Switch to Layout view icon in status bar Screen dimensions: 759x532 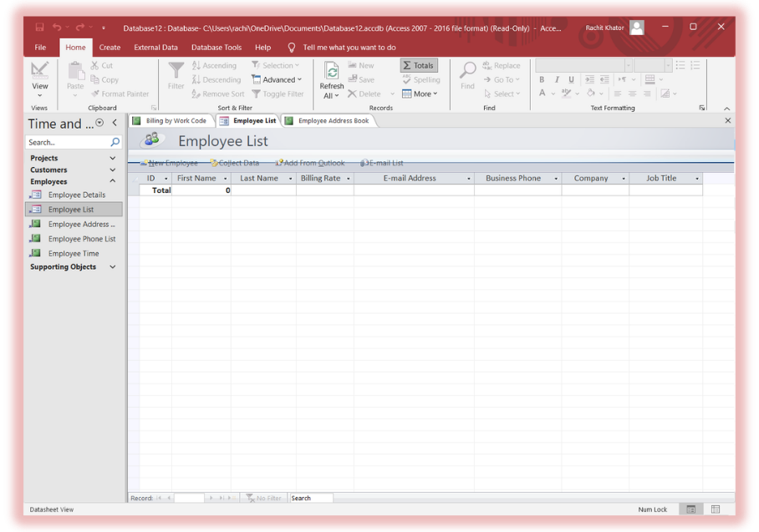[x=716, y=509]
